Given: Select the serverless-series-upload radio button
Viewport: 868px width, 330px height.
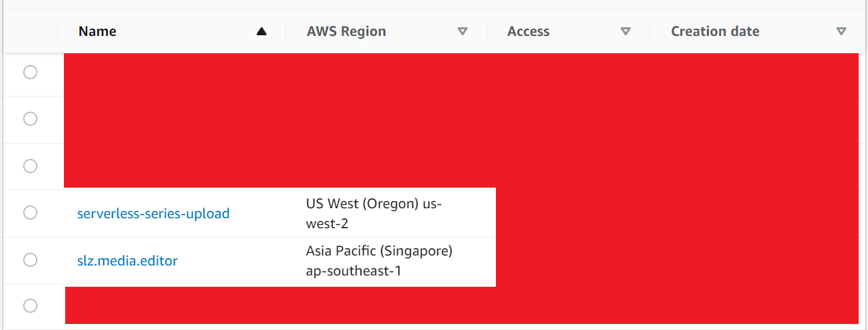Looking at the screenshot, I should point(30,213).
